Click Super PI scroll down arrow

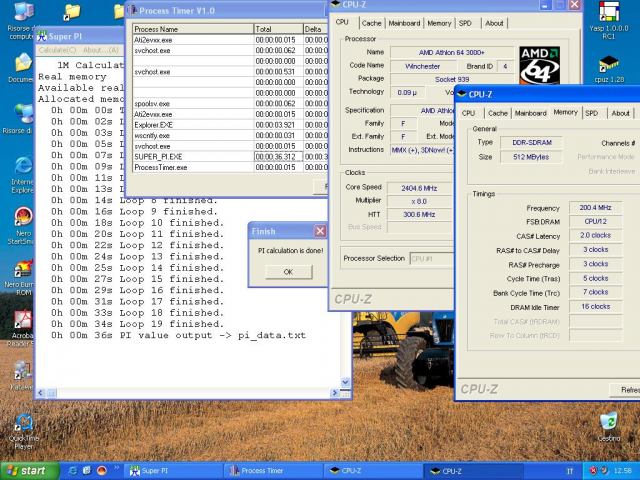pos(345,382)
